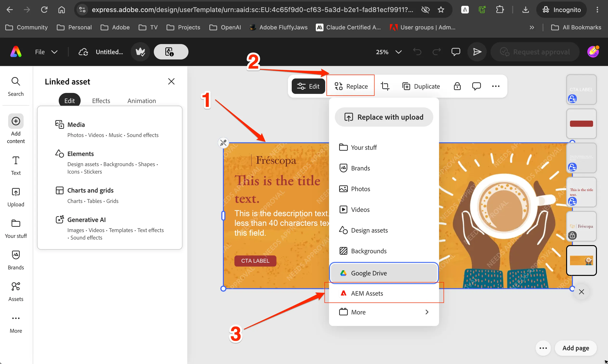Select the Edit tab in Linked asset
This screenshot has width=608, height=364.
(x=69, y=101)
